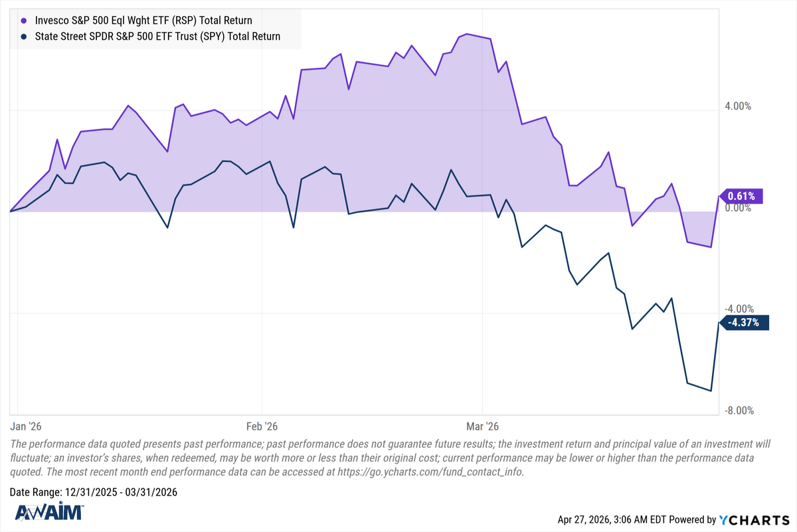
Task: Click the -8.00% y-axis label
Action: click(736, 410)
